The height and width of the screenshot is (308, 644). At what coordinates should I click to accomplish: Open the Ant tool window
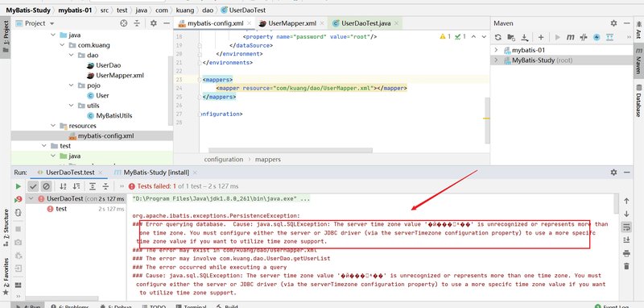click(638, 31)
